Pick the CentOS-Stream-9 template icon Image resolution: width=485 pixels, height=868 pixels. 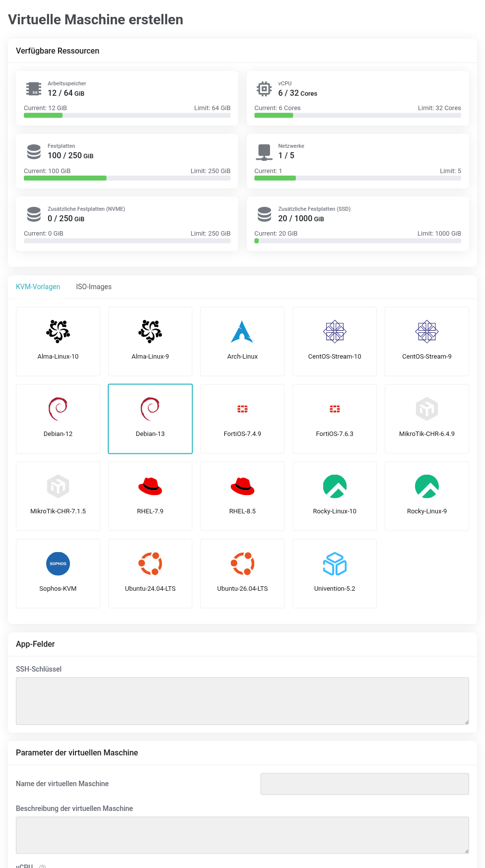(427, 331)
